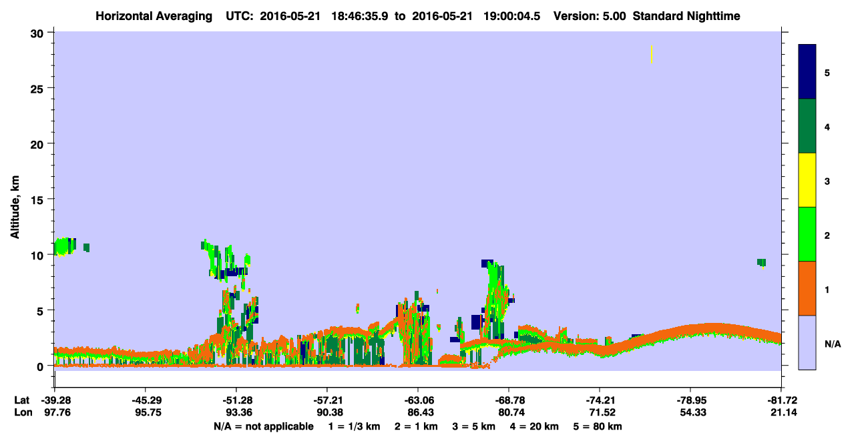Click the orange level 1 color swatch
The height and width of the screenshot is (445, 868).
click(807, 288)
